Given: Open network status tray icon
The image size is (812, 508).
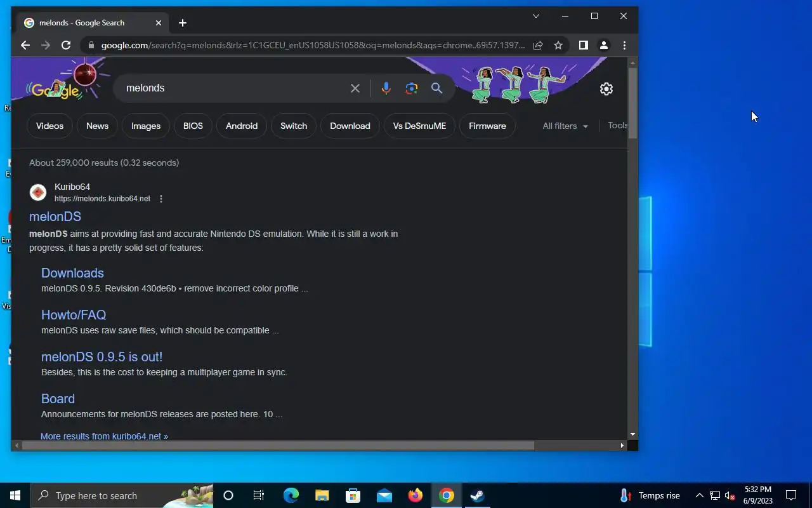Looking at the screenshot, I should pos(715,495).
